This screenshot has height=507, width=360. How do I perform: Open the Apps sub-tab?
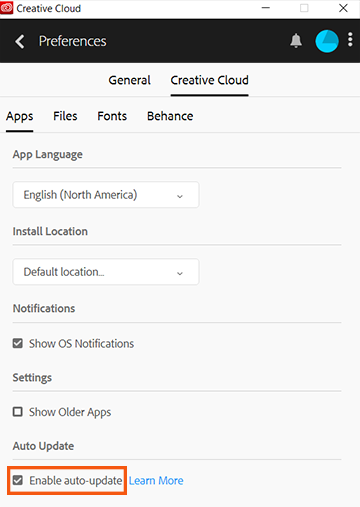point(19,117)
